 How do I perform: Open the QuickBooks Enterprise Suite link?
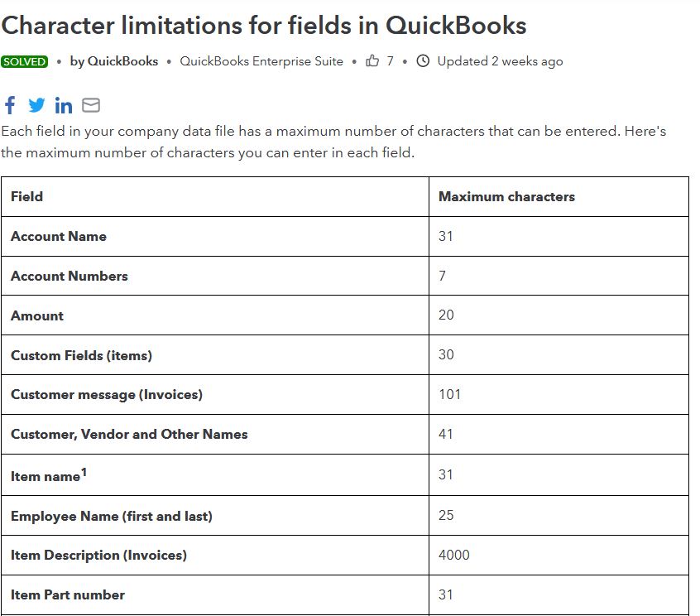264,61
